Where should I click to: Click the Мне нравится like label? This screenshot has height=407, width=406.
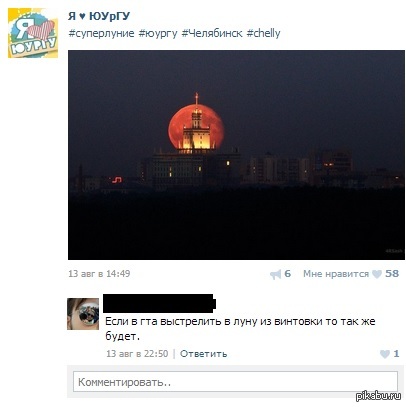[336, 274]
